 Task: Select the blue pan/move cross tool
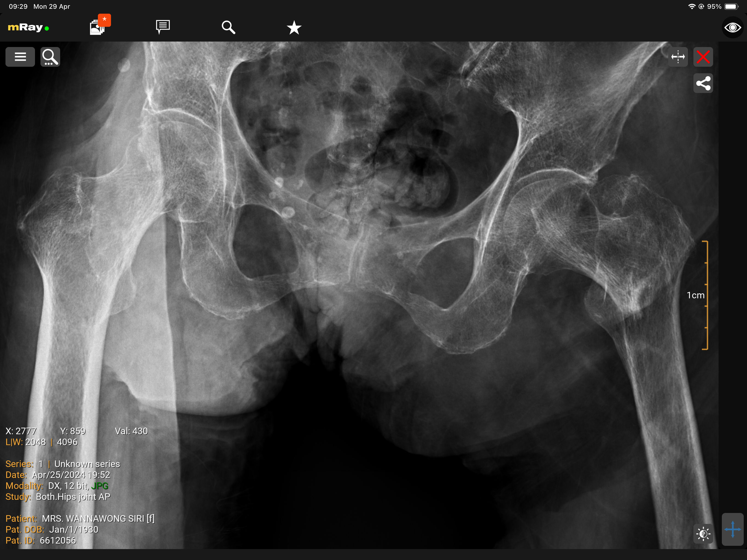click(732, 529)
